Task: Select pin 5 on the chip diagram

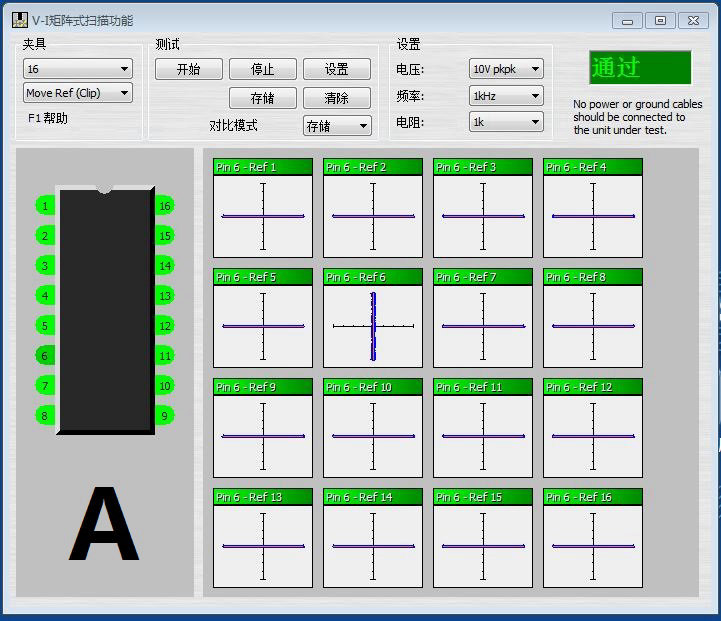Action: 45,326
